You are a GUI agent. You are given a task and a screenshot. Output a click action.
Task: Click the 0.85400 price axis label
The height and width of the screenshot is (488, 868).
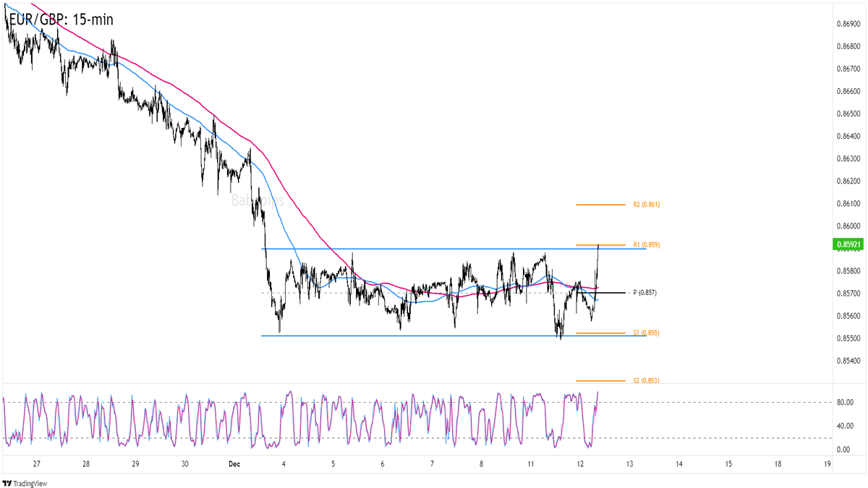click(x=849, y=361)
